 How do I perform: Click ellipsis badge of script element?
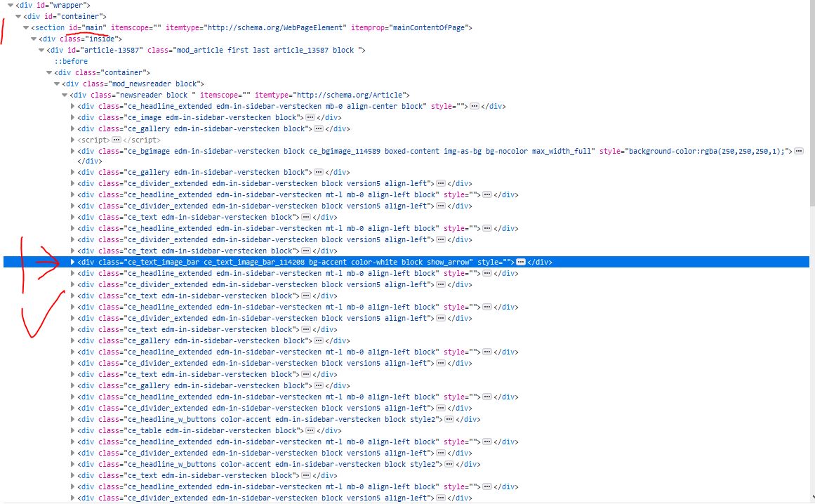(x=117, y=140)
